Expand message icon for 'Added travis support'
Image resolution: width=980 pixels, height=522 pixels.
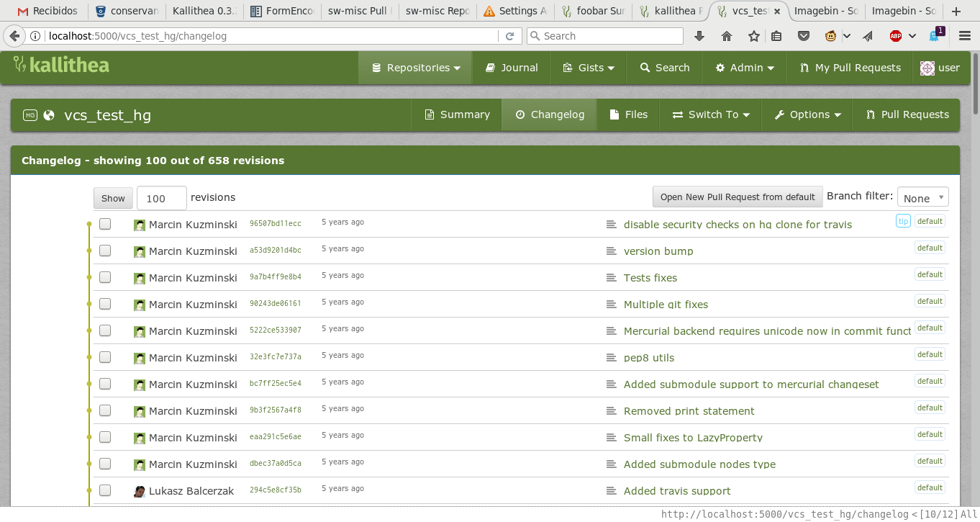(x=612, y=491)
